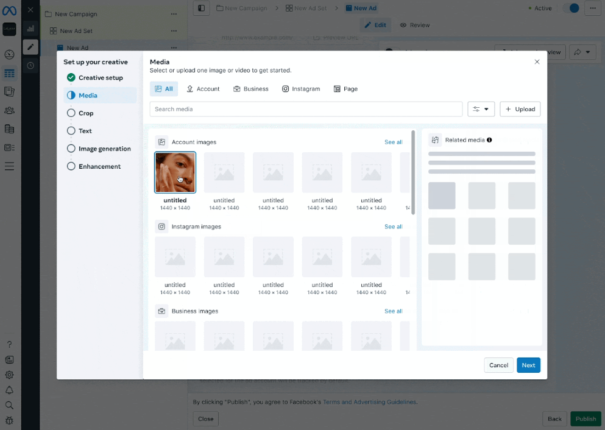Select the Image generation step
Image resolution: width=605 pixels, height=430 pixels.
tap(104, 148)
